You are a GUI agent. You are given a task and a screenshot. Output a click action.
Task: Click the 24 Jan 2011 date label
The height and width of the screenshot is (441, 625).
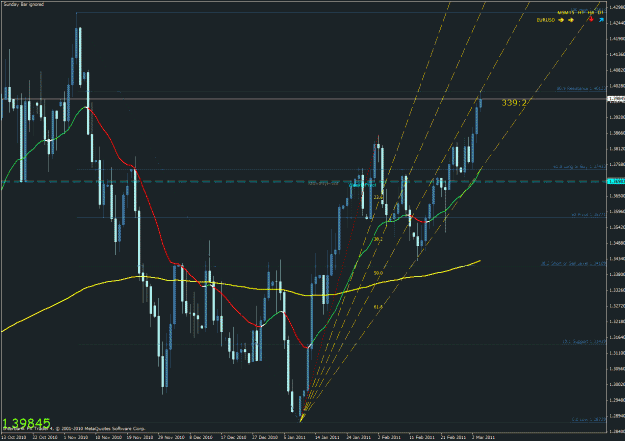359,437
